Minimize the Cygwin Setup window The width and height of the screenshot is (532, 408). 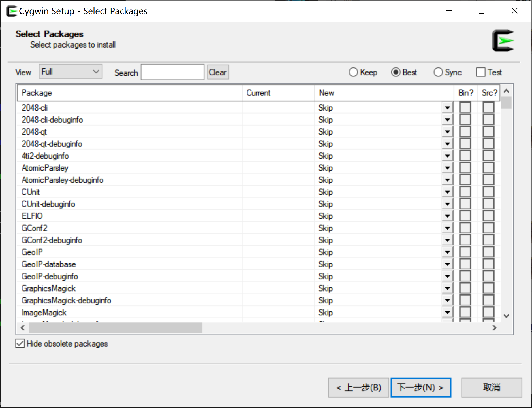point(449,11)
